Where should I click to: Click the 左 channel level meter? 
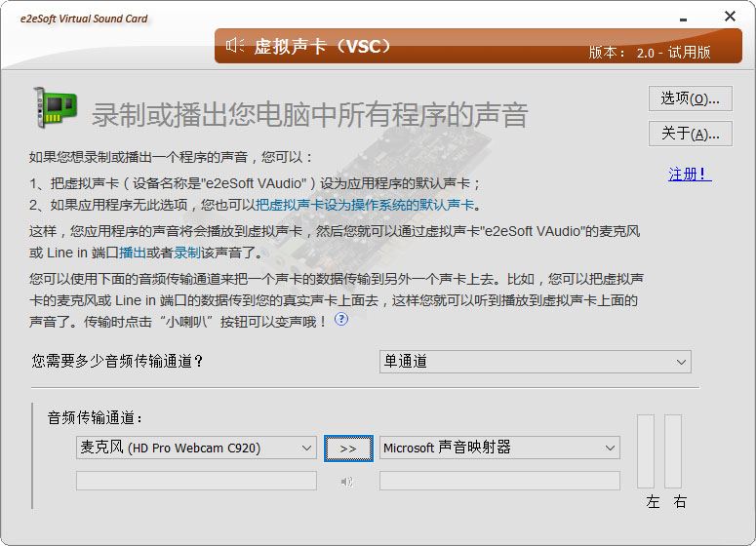point(646,451)
